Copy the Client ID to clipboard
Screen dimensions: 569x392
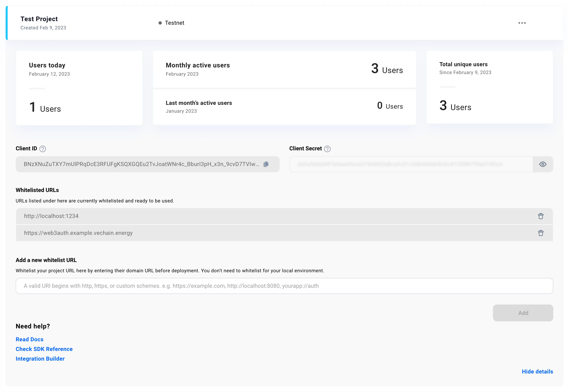click(x=266, y=164)
